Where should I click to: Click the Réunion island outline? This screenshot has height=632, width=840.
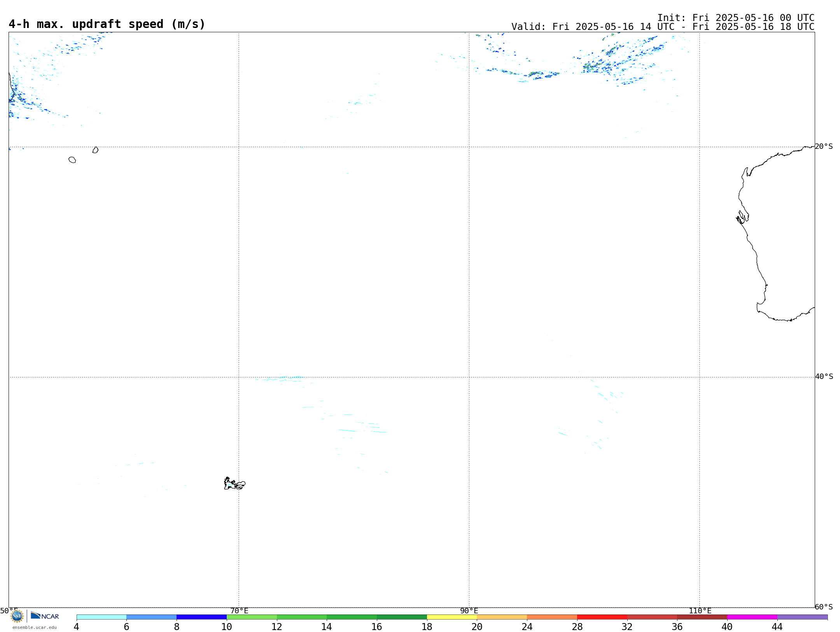point(72,160)
